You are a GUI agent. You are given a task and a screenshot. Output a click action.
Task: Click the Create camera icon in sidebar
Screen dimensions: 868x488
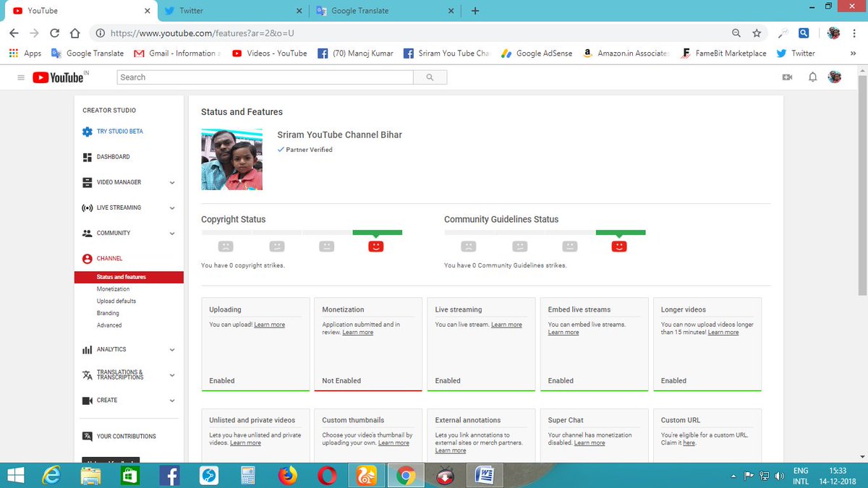coord(88,400)
